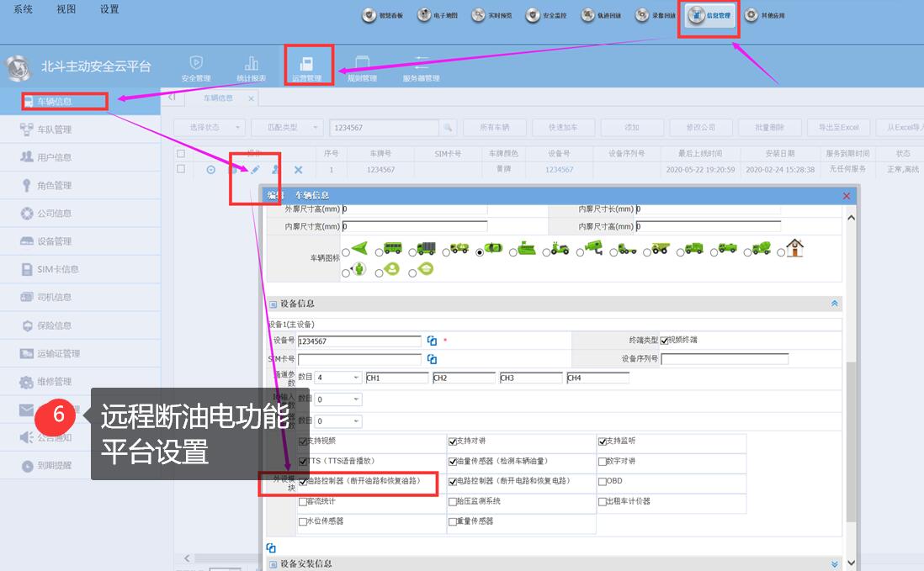Select 车队管理 in left sidebar
This screenshot has height=571, width=924.
pos(54,130)
